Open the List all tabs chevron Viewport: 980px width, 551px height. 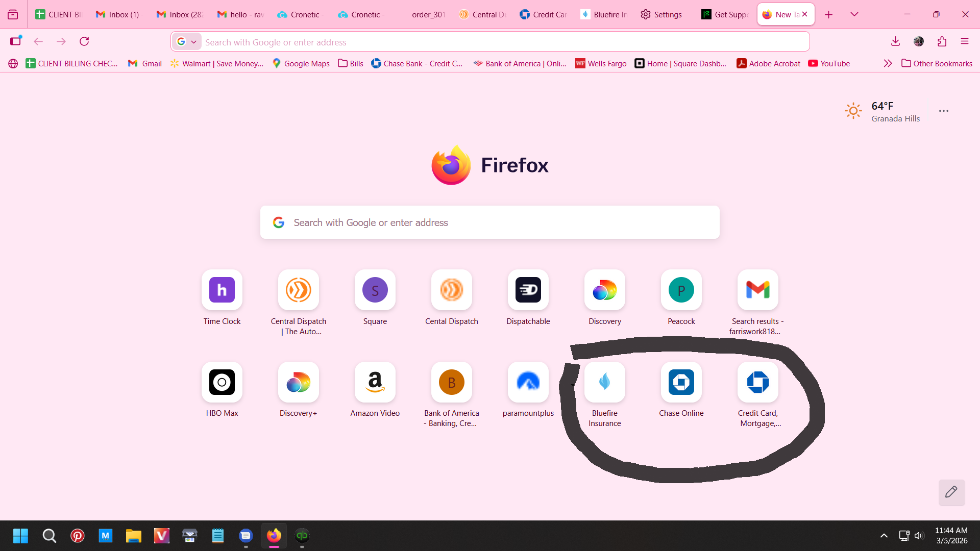coord(854,14)
